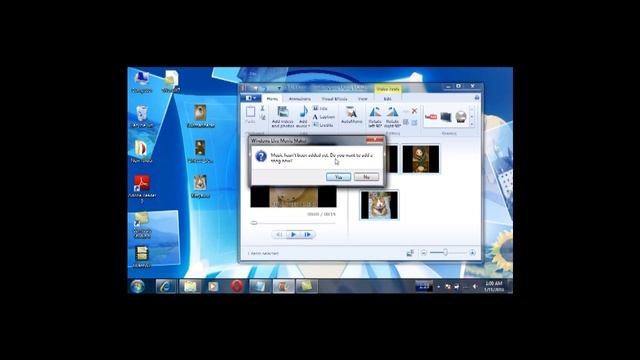Screen dimensions: 640x360
Task: Add Credits from the ribbon
Action: coord(323,125)
